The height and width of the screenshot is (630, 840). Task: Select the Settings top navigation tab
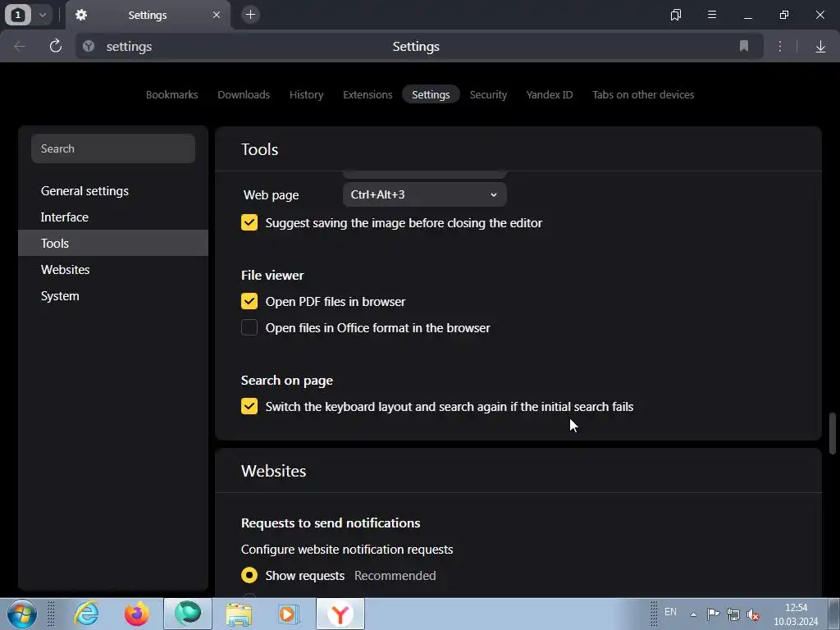[x=431, y=95]
